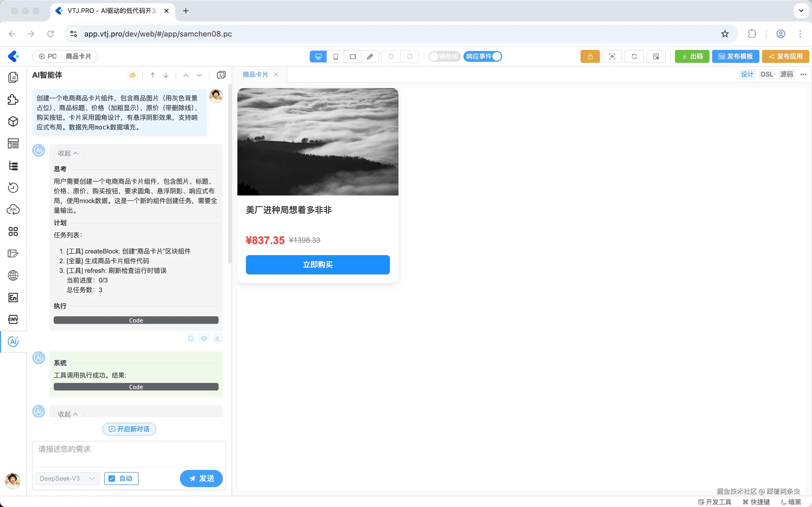
Task: Click the API cloud sidebar icon
Action: pyautogui.click(x=13, y=209)
